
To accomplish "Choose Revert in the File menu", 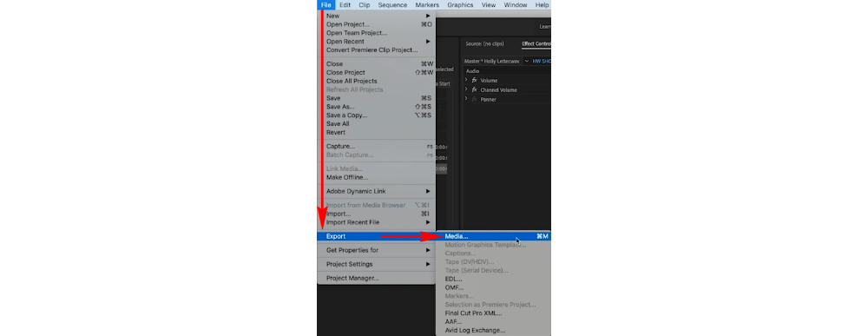I will click(x=377, y=132).
